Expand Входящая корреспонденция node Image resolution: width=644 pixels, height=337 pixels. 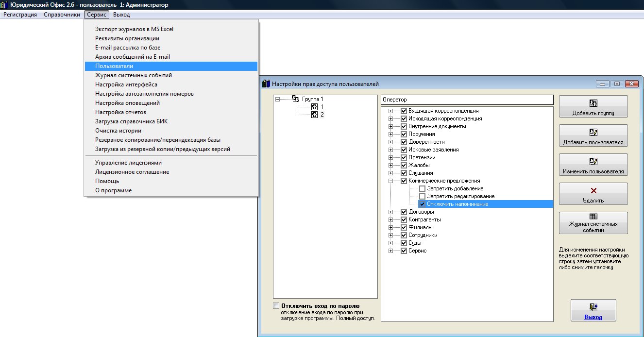pyautogui.click(x=390, y=111)
